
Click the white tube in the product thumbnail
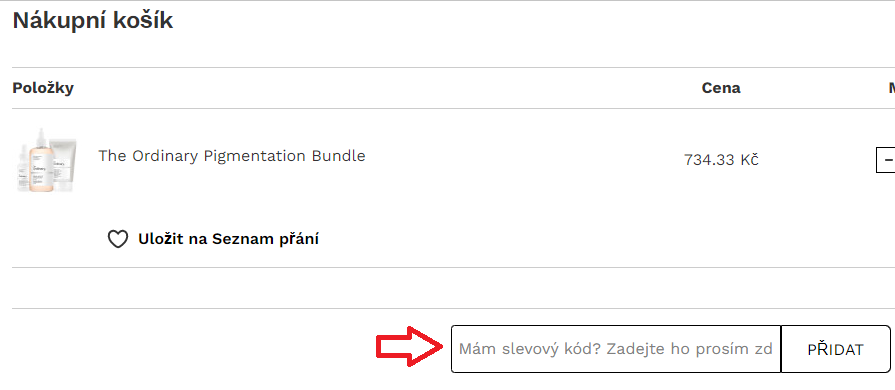click(63, 164)
